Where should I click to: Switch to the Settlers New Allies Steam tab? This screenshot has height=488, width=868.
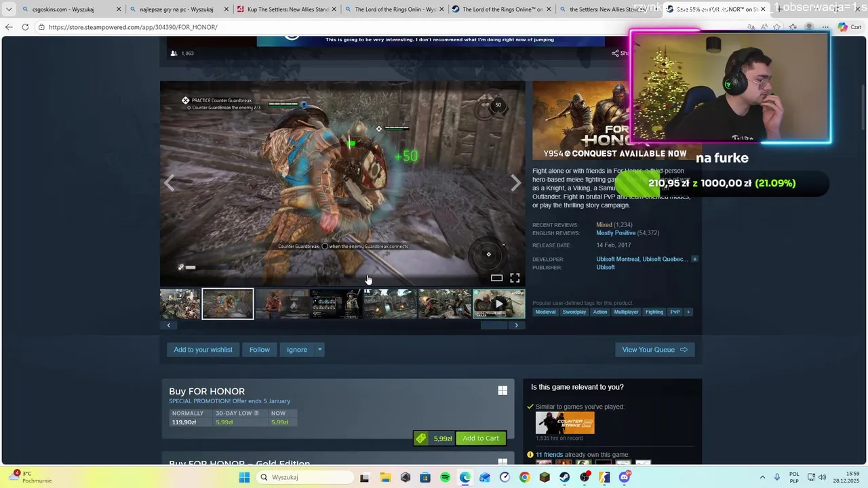tap(608, 9)
